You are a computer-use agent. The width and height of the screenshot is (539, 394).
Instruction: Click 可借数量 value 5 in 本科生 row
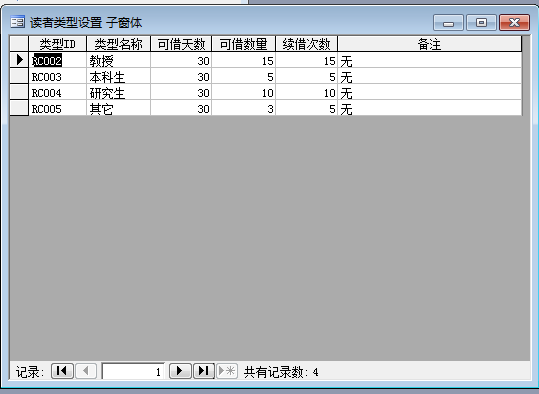click(243, 76)
